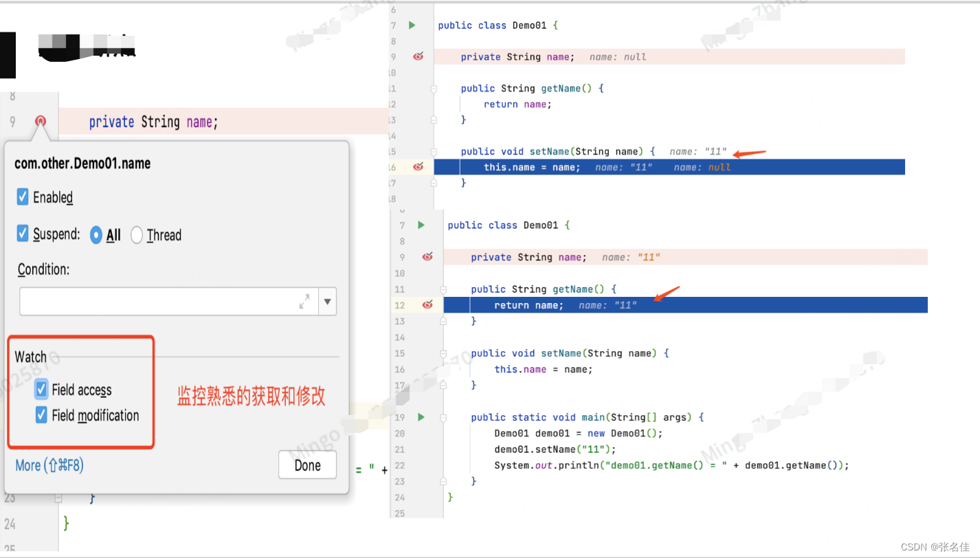
Task: Click 'com.other.Demo01.name' popup title
Action: [82, 164]
